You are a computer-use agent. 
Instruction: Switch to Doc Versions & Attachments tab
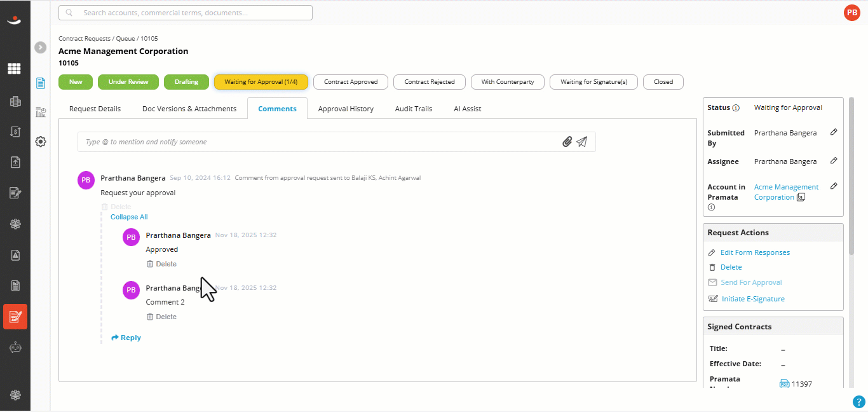[189, 109]
